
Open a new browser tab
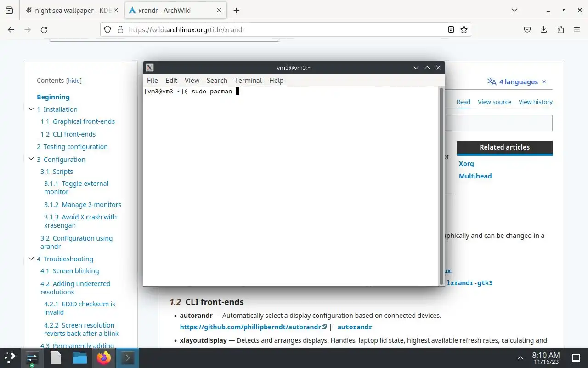(236, 10)
